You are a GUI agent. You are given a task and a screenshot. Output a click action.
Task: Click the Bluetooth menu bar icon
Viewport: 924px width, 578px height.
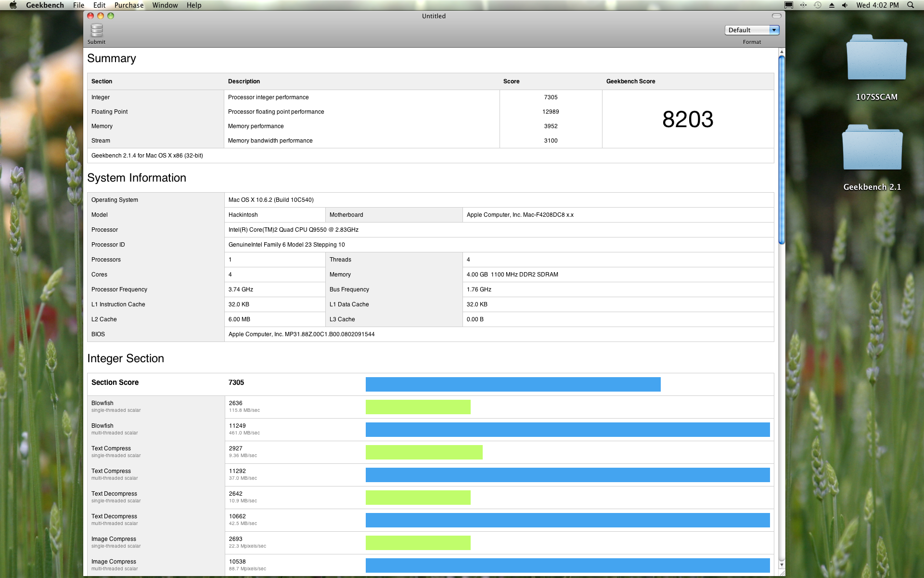[803, 5]
